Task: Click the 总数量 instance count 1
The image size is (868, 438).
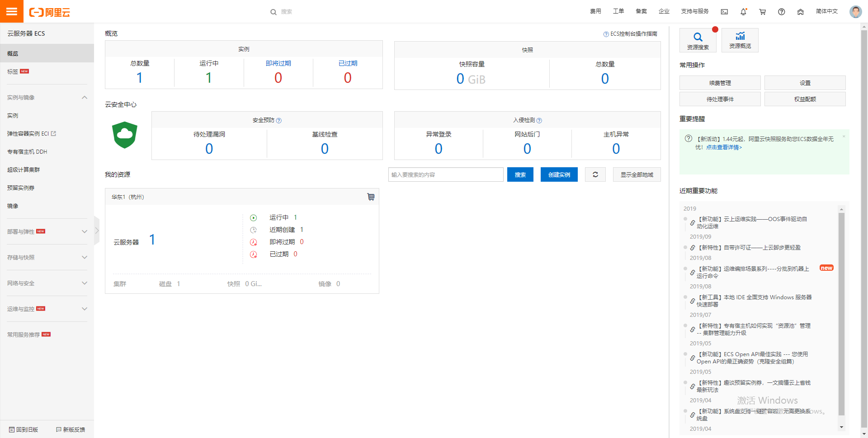Action: (x=140, y=78)
